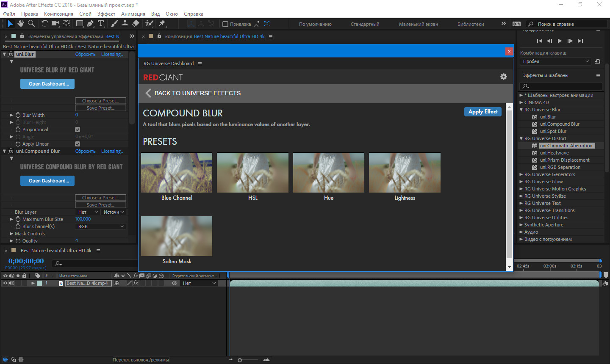Click the layer fx switch on Best Na...D 4k.mp4 row
The image size is (610, 364).
pos(136,283)
